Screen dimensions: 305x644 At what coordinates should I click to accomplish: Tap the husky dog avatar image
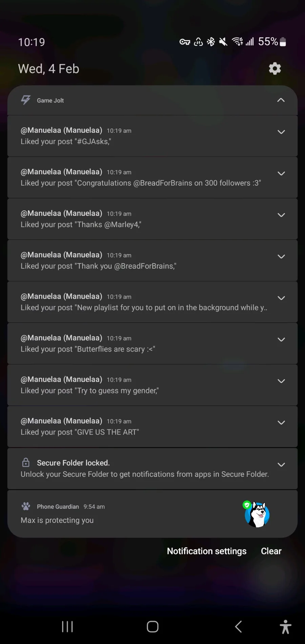click(257, 514)
